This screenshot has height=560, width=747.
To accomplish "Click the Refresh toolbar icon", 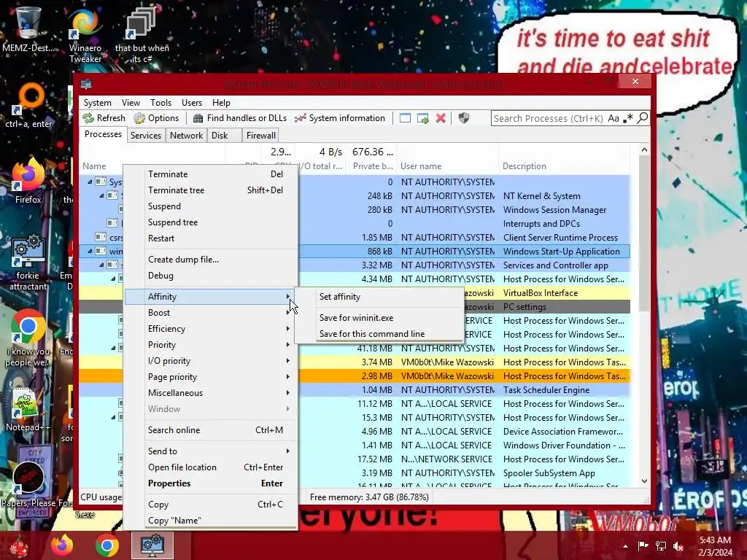I will click(88, 118).
